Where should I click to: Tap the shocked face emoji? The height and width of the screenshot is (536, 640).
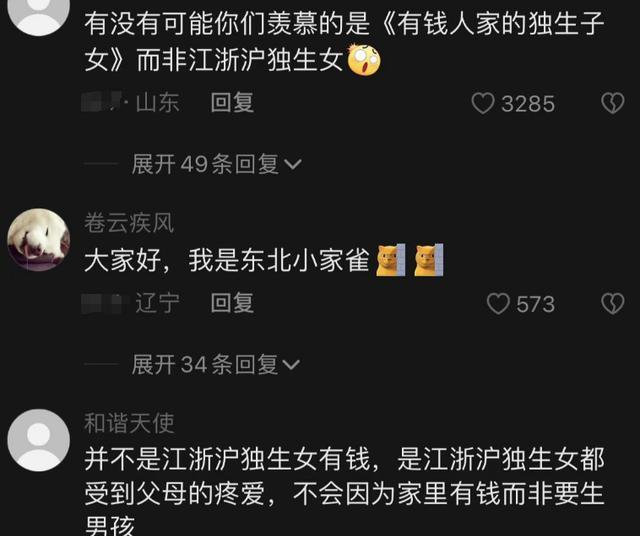tap(364, 60)
